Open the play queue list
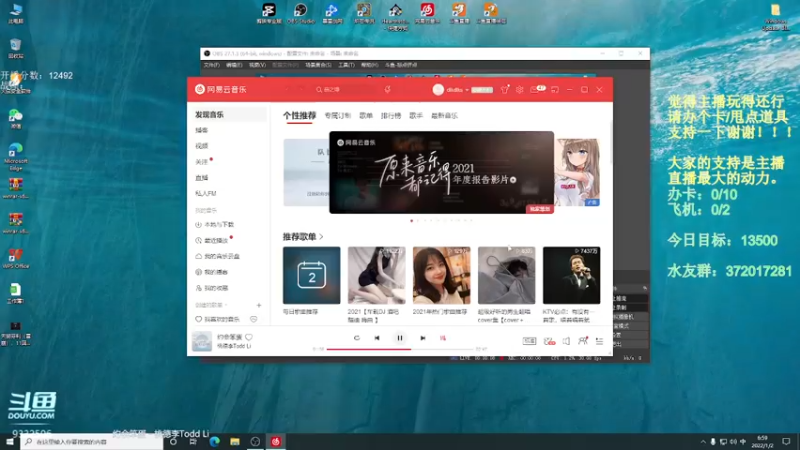The height and width of the screenshot is (450, 800). coord(599,341)
